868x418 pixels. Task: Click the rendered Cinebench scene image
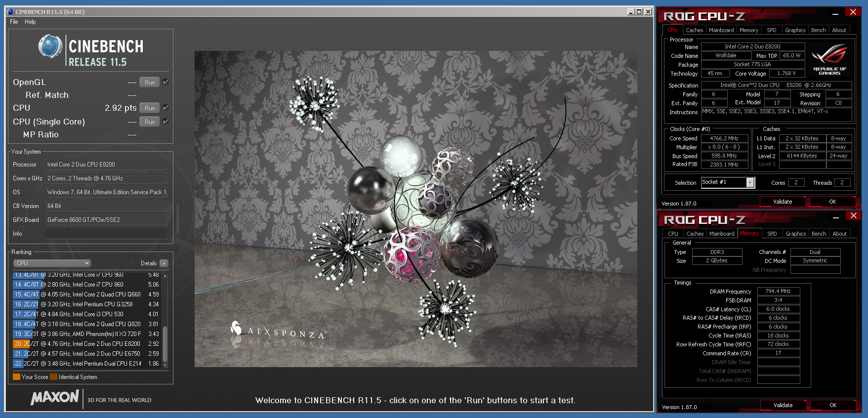415,209
